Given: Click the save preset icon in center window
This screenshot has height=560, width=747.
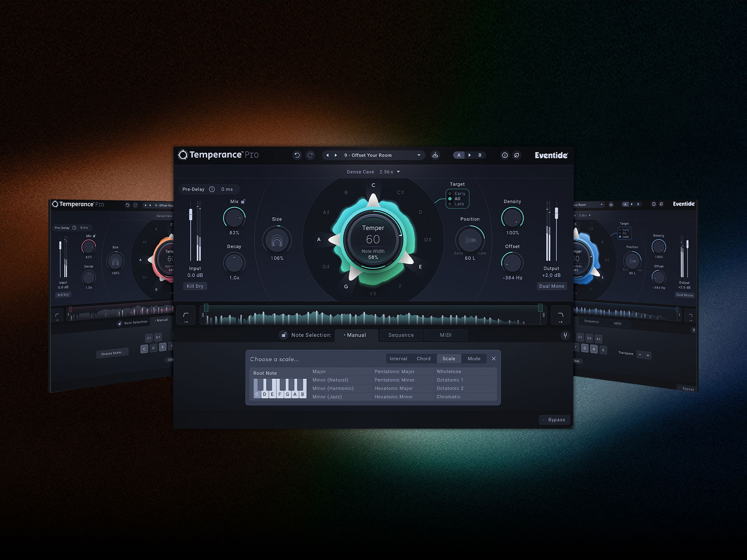Looking at the screenshot, I should point(435,155).
